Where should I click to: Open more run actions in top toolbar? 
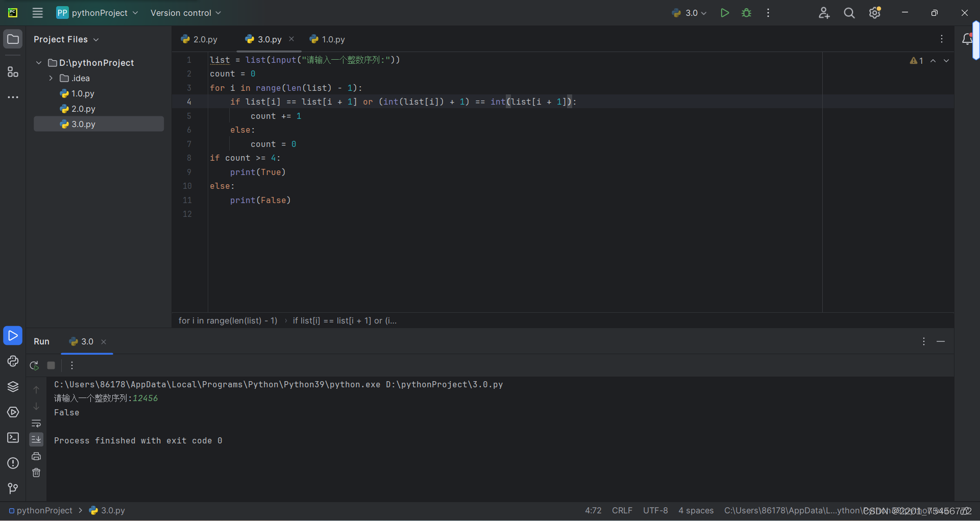[x=768, y=13]
